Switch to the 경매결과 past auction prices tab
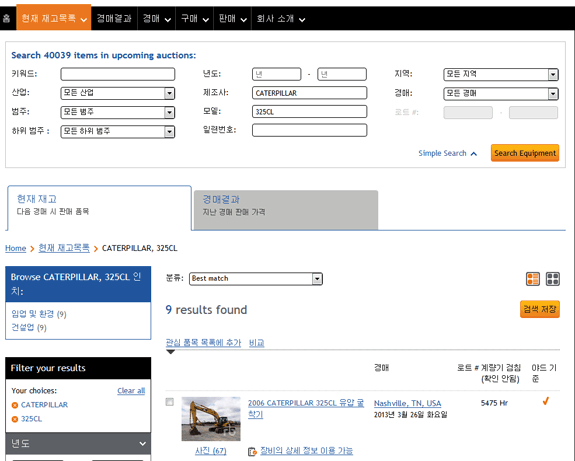 [x=286, y=210]
